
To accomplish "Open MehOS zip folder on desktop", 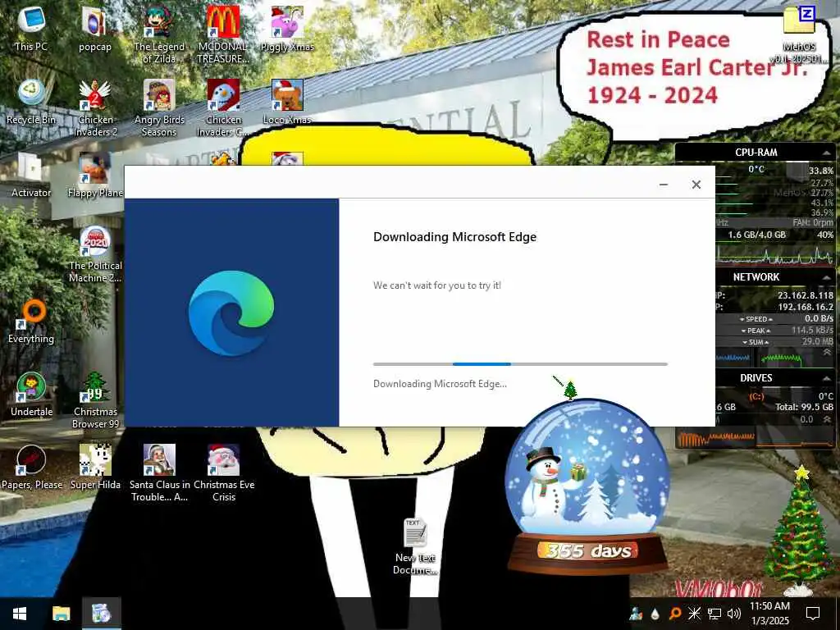I will [799, 34].
